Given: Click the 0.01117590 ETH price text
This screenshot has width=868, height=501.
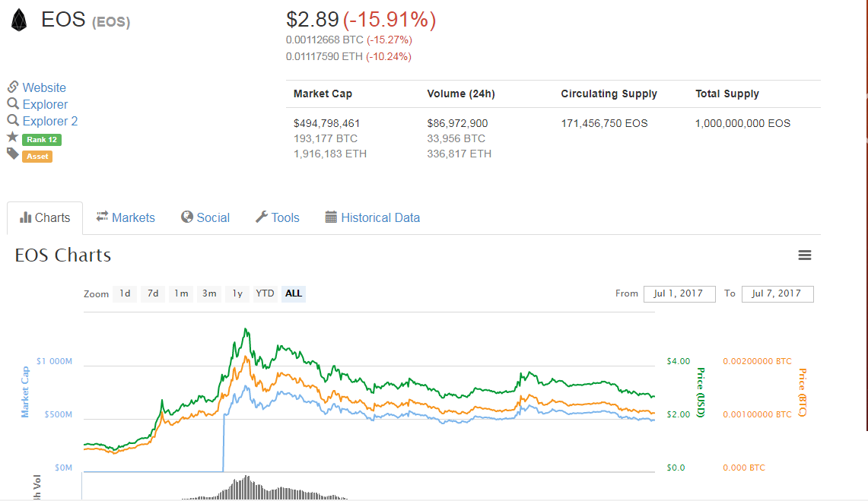Looking at the screenshot, I should 324,56.
